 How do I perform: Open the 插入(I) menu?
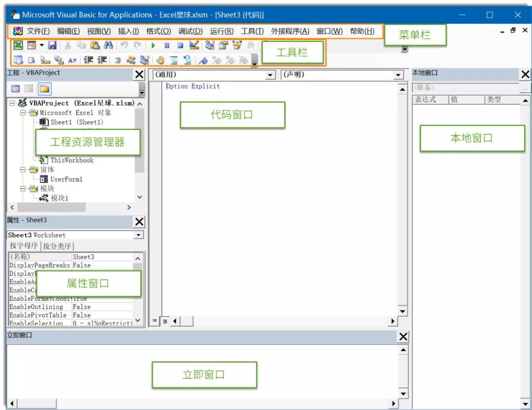[128, 31]
